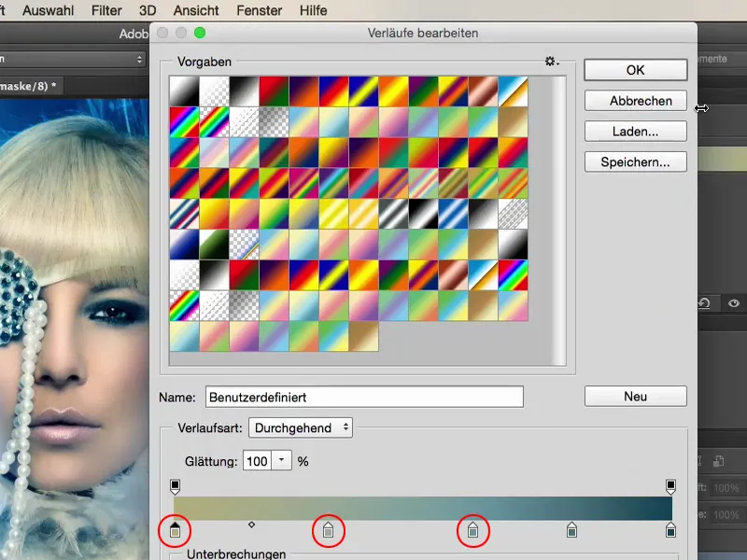Image resolution: width=747 pixels, height=560 pixels.
Task: Open the Hilfe menu
Action: 313,10
